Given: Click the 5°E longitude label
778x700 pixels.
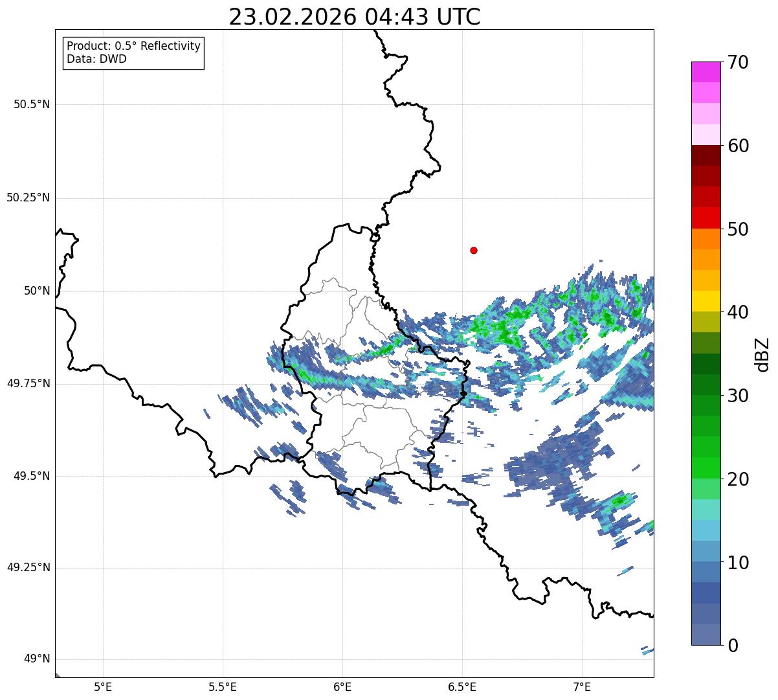Looking at the screenshot, I should [x=103, y=686].
